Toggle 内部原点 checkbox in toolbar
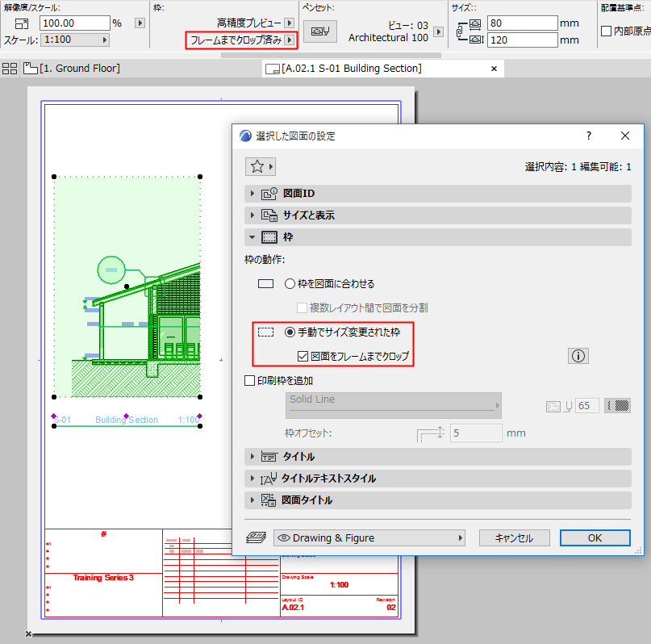This screenshot has width=651, height=644. (x=606, y=31)
